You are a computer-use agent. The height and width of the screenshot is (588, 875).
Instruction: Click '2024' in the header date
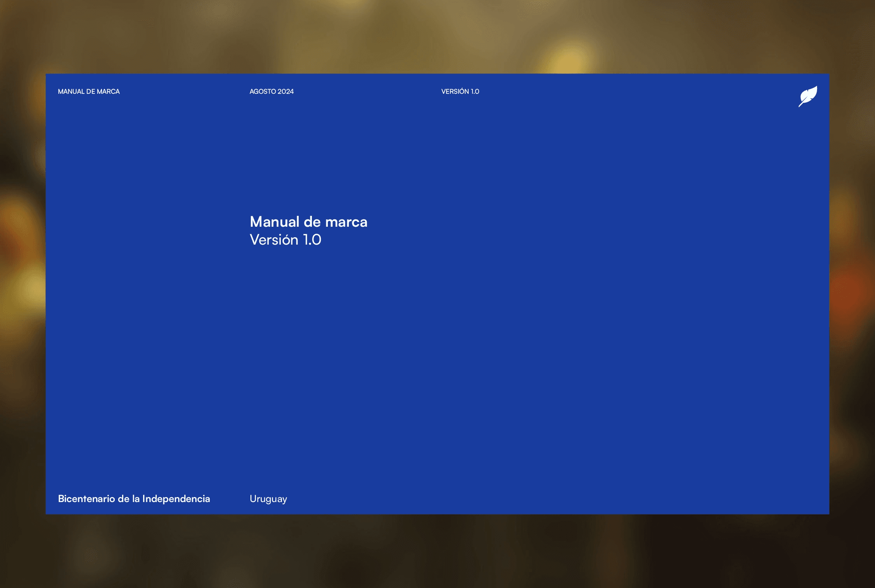click(x=285, y=91)
